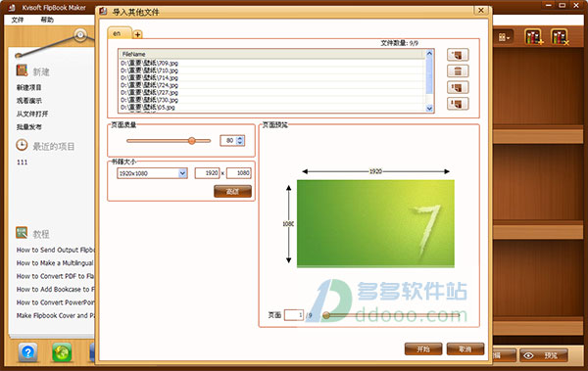
Task: Click 批量发布 in the sidebar
Action: click(28, 126)
